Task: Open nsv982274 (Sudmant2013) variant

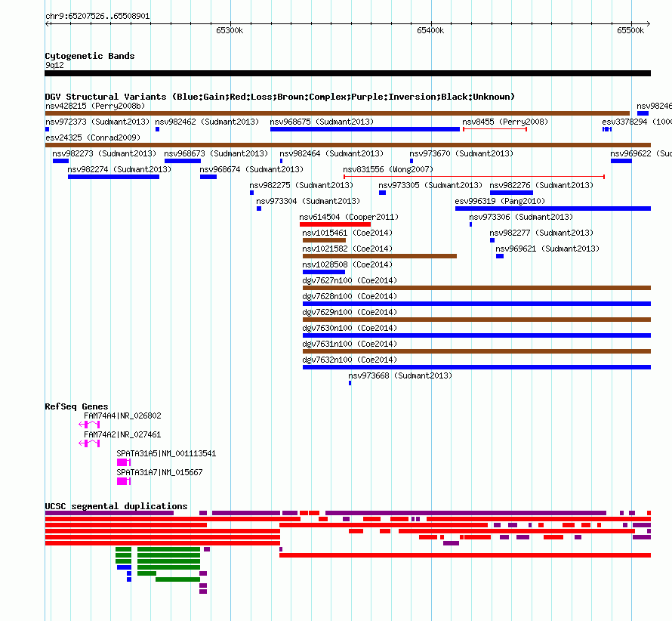Action: 113,177
